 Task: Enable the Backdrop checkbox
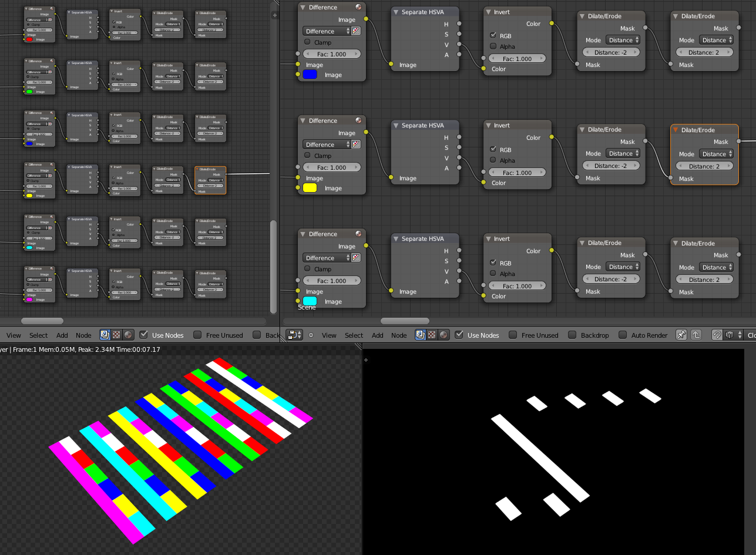pos(572,335)
